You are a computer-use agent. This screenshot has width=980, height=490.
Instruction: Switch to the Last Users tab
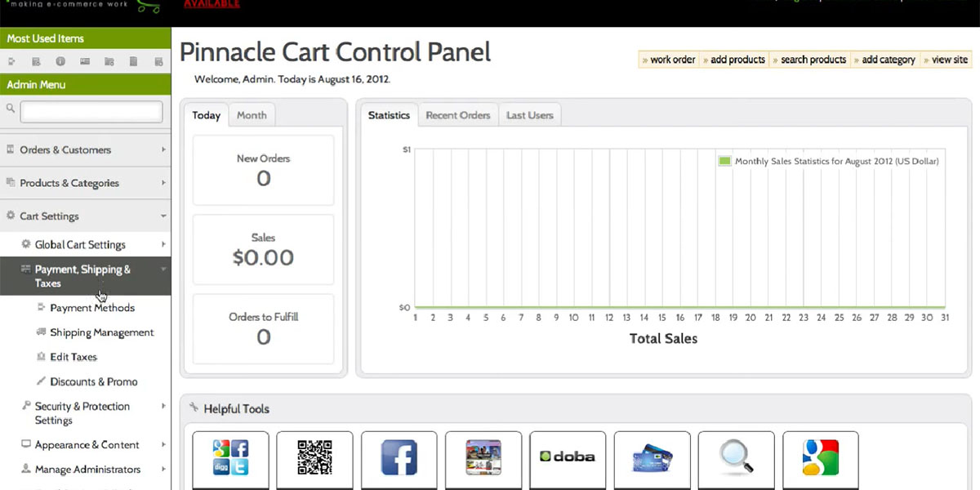click(529, 115)
